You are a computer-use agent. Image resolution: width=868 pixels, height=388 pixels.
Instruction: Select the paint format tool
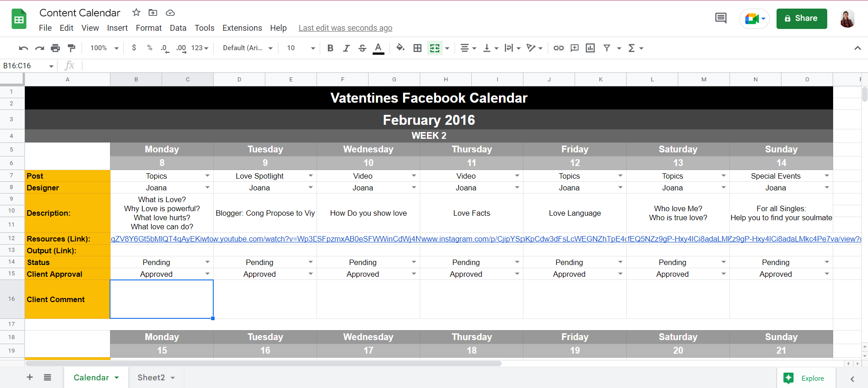click(72, 48)
